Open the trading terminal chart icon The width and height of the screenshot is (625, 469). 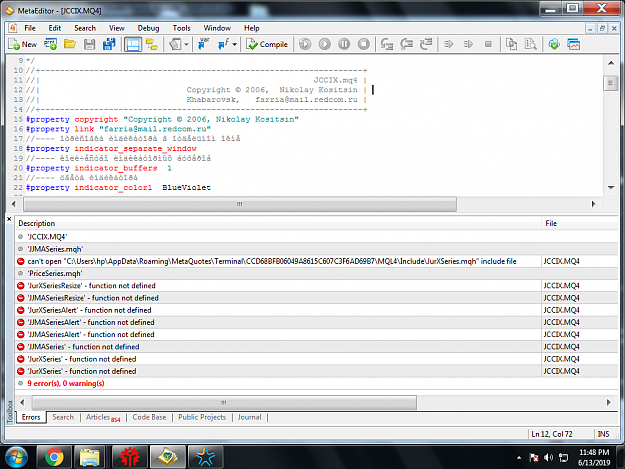[x=573, y=44]
